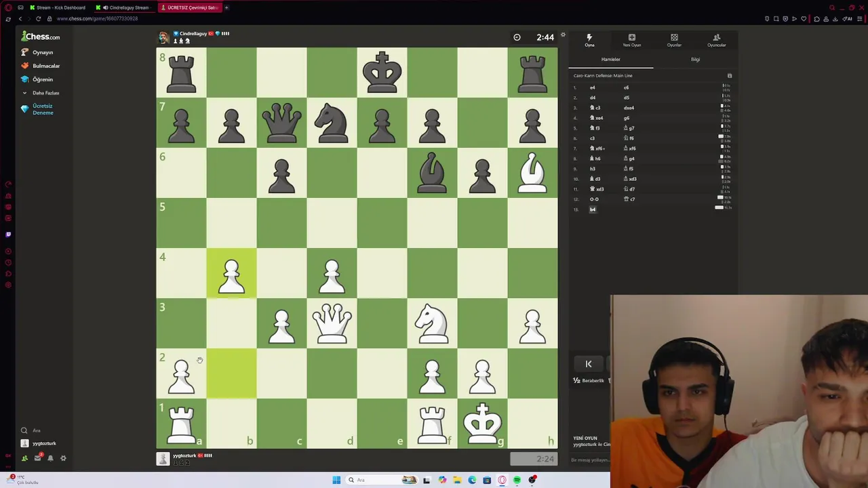The height and width of the screenshot is (488, 868).
Task: Click the black queen on c7
Action: click(281, 122)
